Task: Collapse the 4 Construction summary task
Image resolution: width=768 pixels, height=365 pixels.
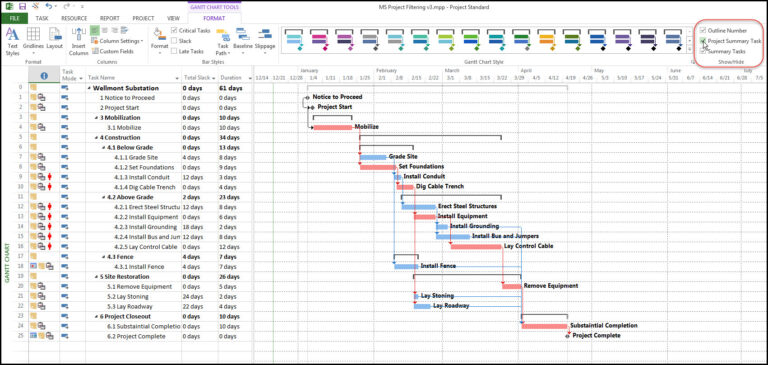Action: click(x=96, y=138)
